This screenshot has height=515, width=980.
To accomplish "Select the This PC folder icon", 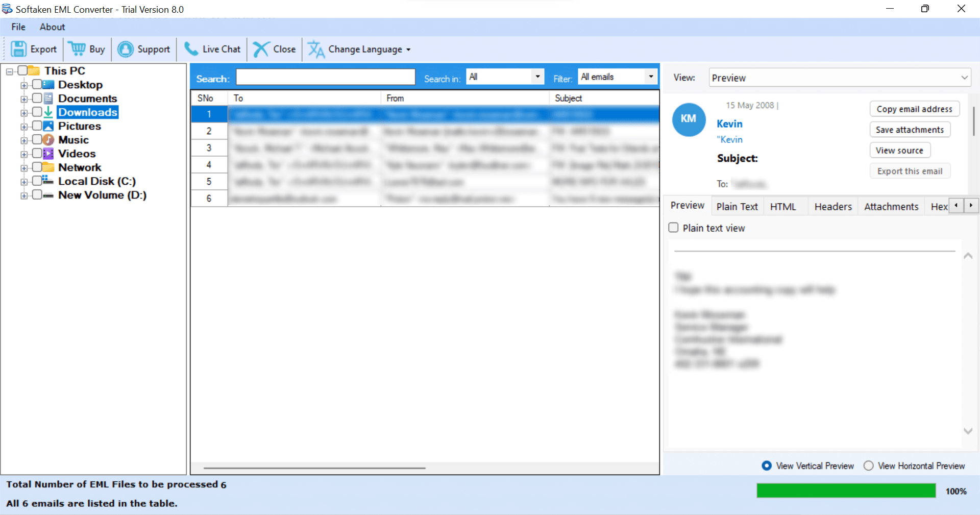I will (x=34, y=70).
